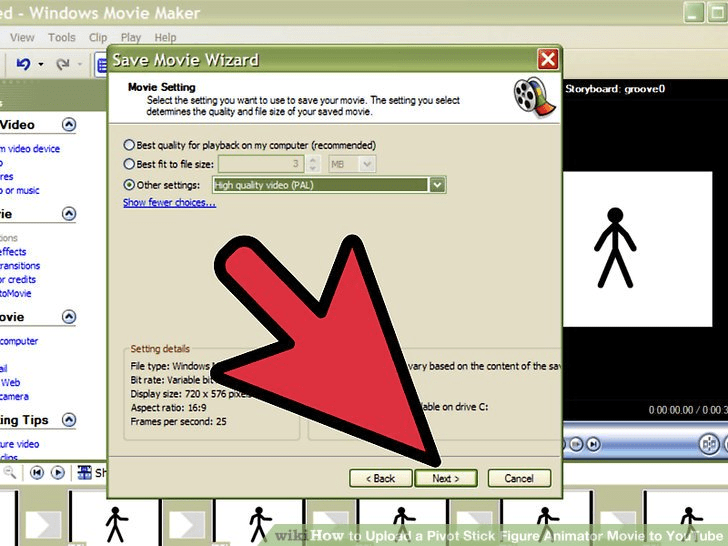
Task: Select Best quality for playback radio button
Action: [129, 145]
